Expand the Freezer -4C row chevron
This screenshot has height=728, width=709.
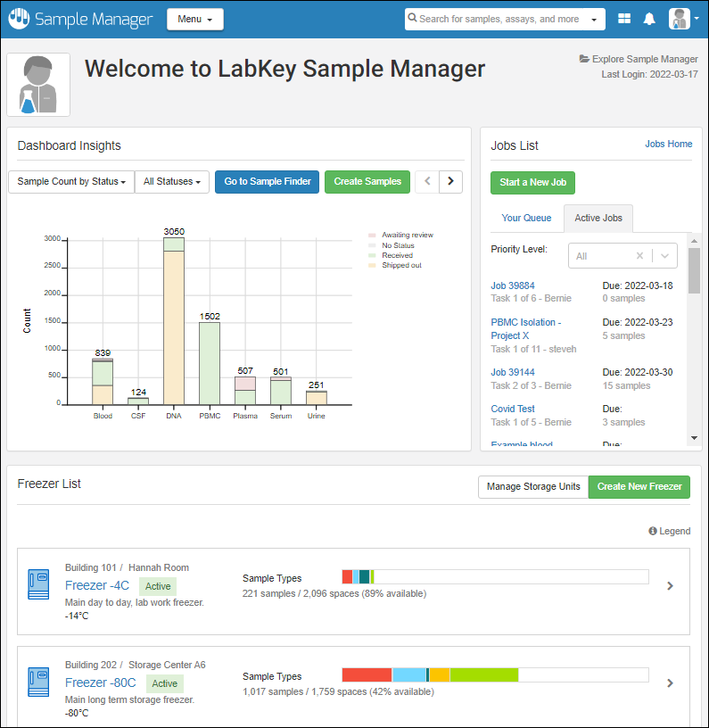pos(670,586)
